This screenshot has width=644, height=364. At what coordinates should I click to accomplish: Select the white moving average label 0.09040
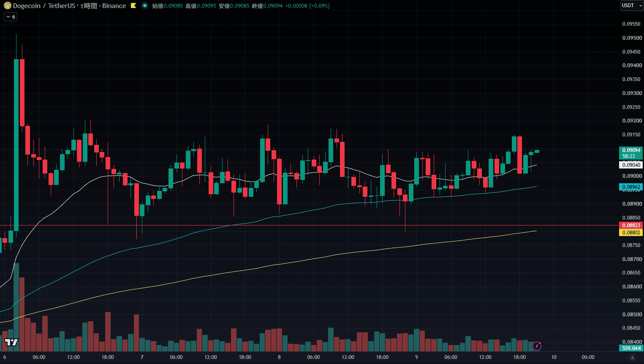coord(631,165)
